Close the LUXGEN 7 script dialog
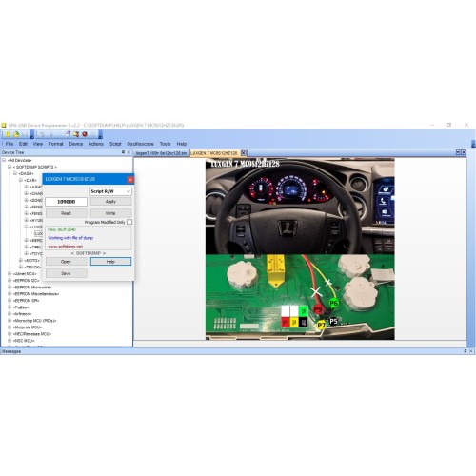This screenshot has width=476, height=476. point(130,180)
